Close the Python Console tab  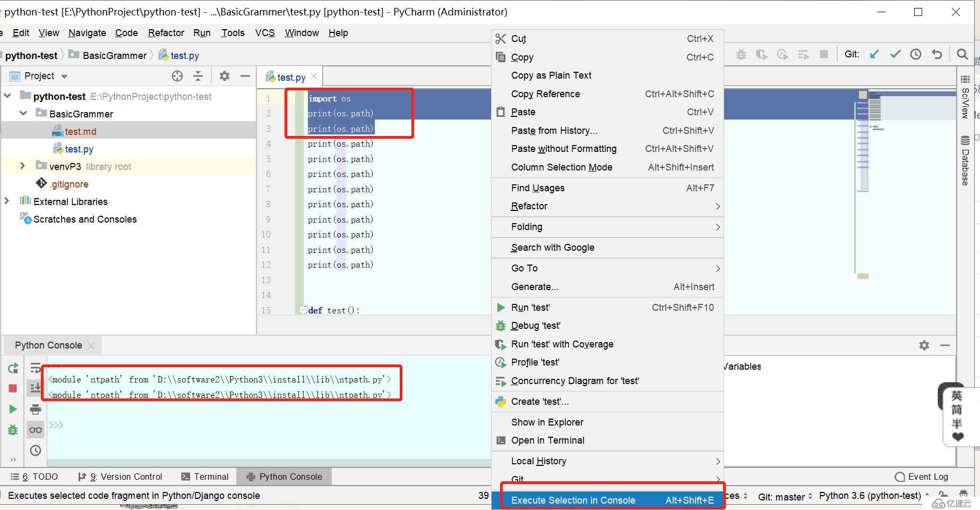(x=91, y=345)
